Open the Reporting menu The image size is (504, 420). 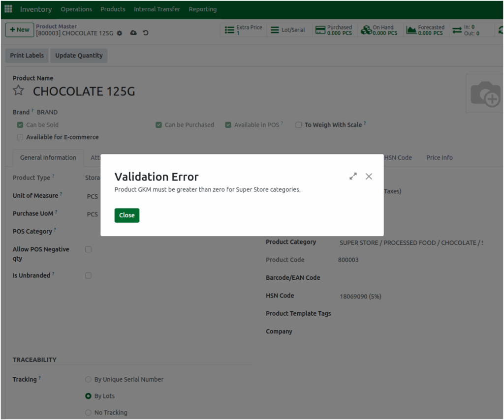click(x=202, y=9)
